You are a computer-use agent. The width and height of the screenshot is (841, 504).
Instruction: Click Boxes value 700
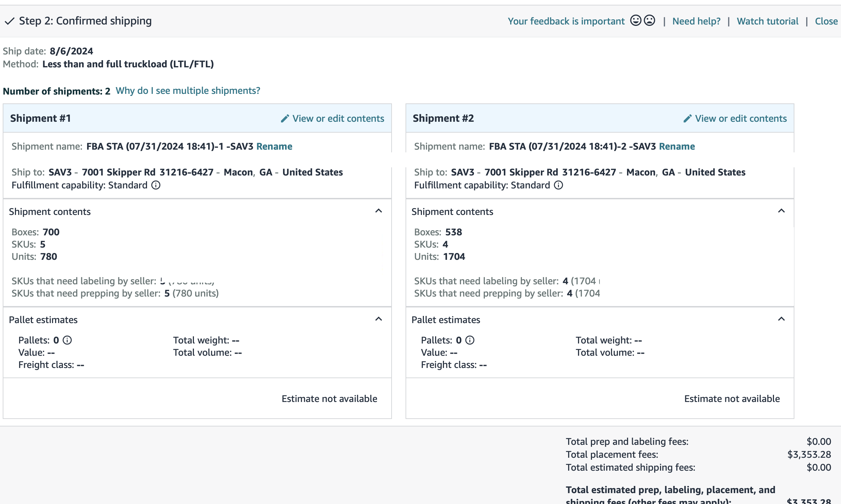pos(51,232)
